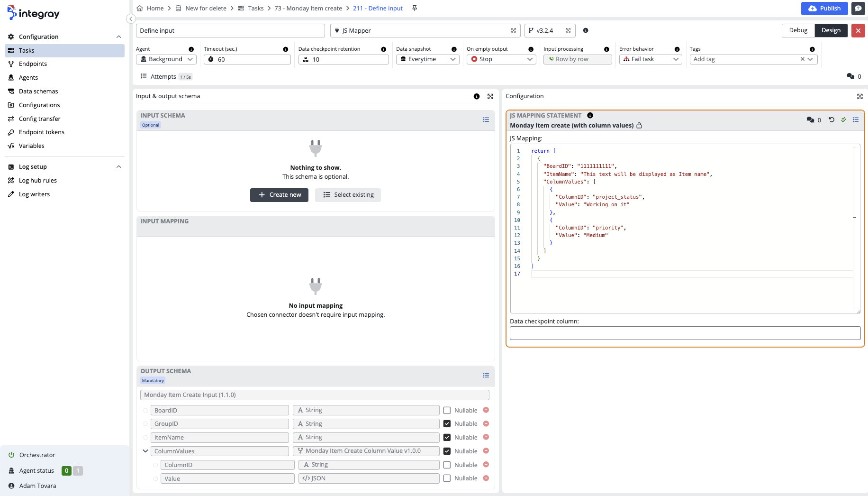Click the pin icon in breadcrumb bar
Image resolution: width=868 pixels, height=496 pixels.
point(415,8)
